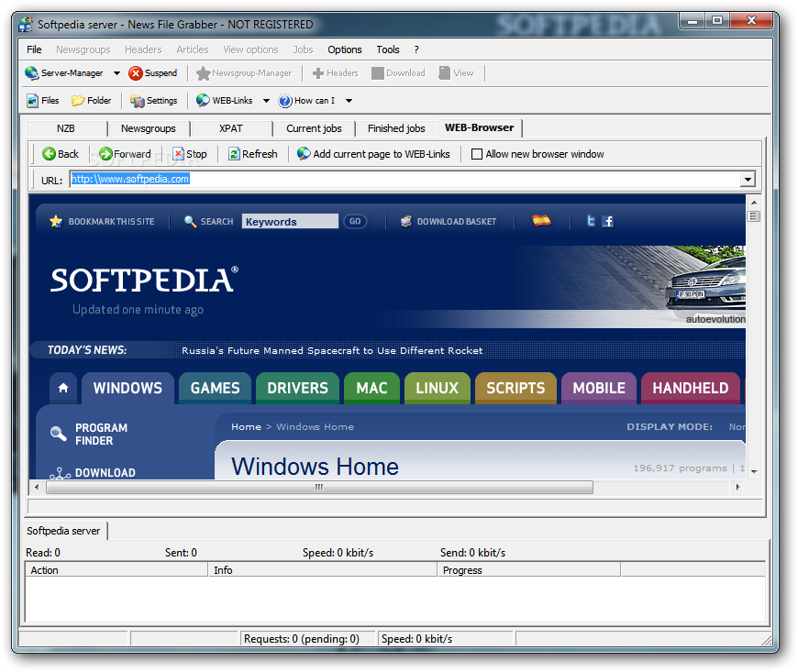The height and width of the screenshot is (672, 798).
Task: Select the Softpedia server tab
Action: click(x=63, y=531)
